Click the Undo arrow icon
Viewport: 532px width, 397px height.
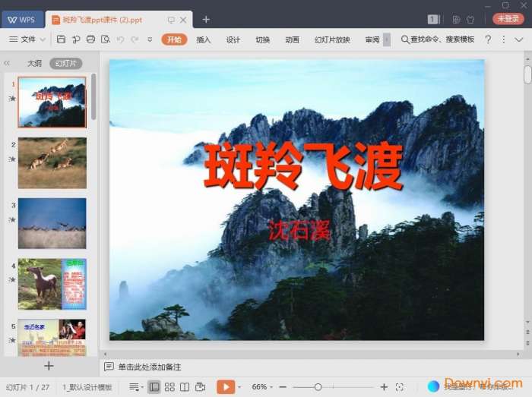click(119, 39)
